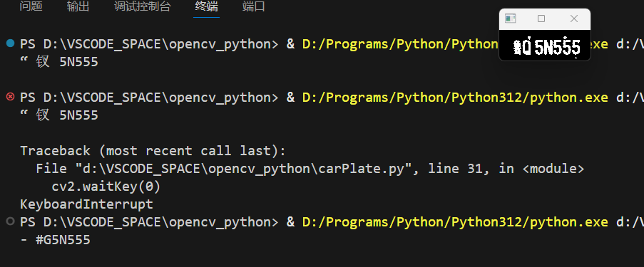644x267 pixels.
Task: Click the KeyboardInterrupt text
Action: pos(87,204)
